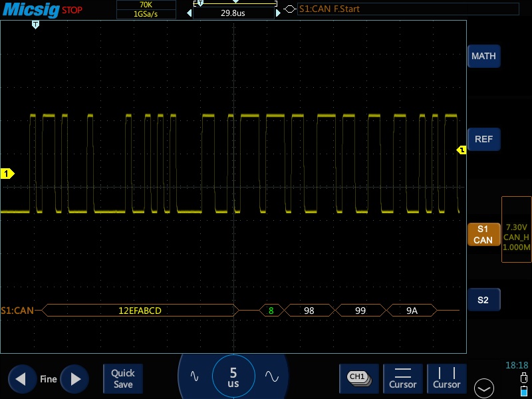This screenshot has width=532, height=399.
Task: Select the yellow channel 1 ground marker
Action: pos(7,174)
